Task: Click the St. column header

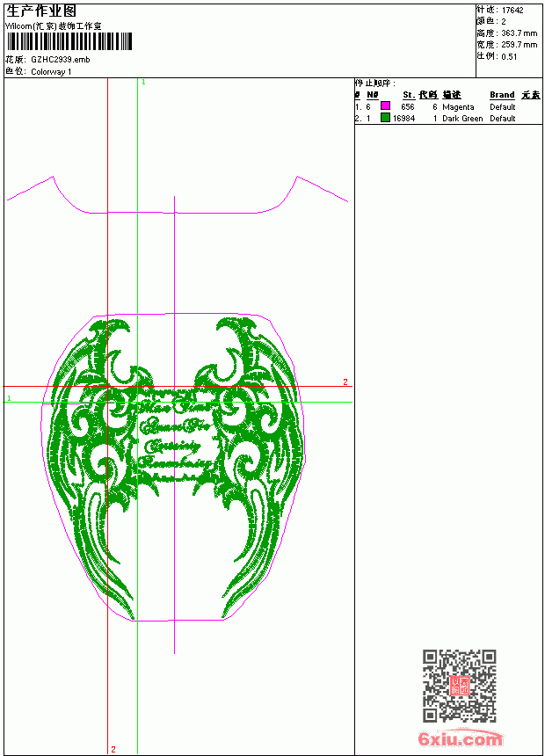Action: click(409, 95)
